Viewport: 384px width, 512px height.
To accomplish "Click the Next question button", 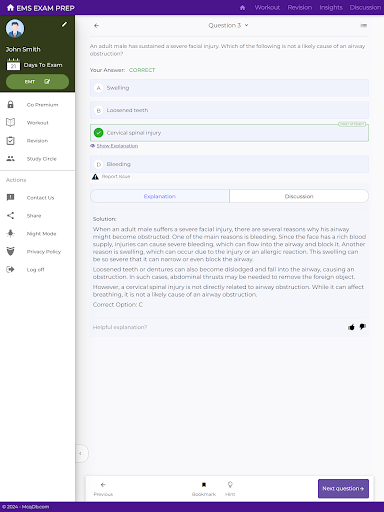I will tap(343, 489).
